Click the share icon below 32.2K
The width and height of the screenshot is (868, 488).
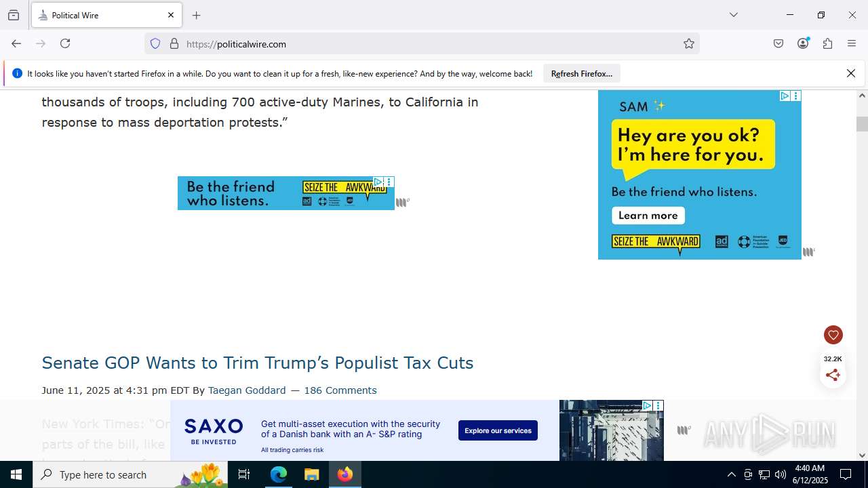click(x=833, y=375)
